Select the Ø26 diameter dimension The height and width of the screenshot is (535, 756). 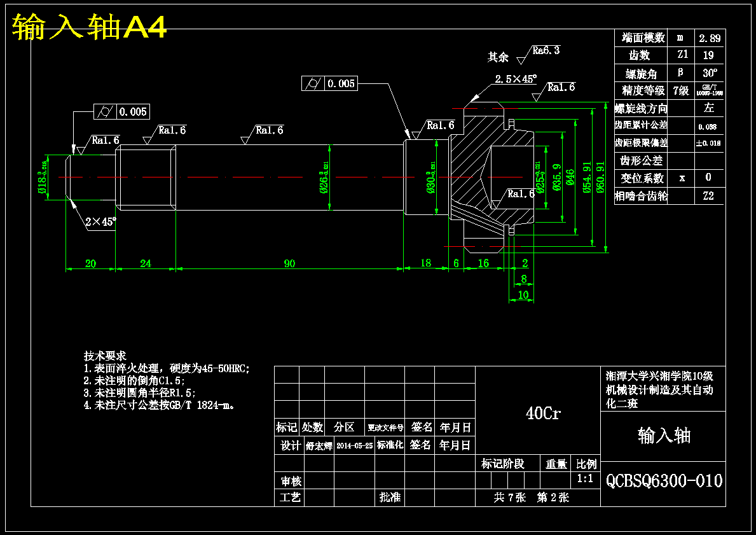coord(324,177)
